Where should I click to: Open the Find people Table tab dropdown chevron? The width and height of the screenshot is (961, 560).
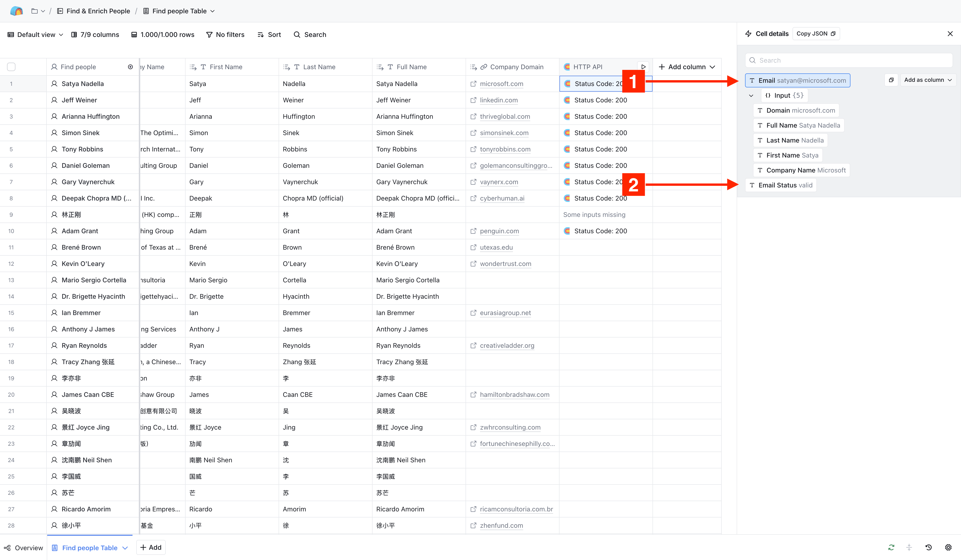tap(125, 548)
